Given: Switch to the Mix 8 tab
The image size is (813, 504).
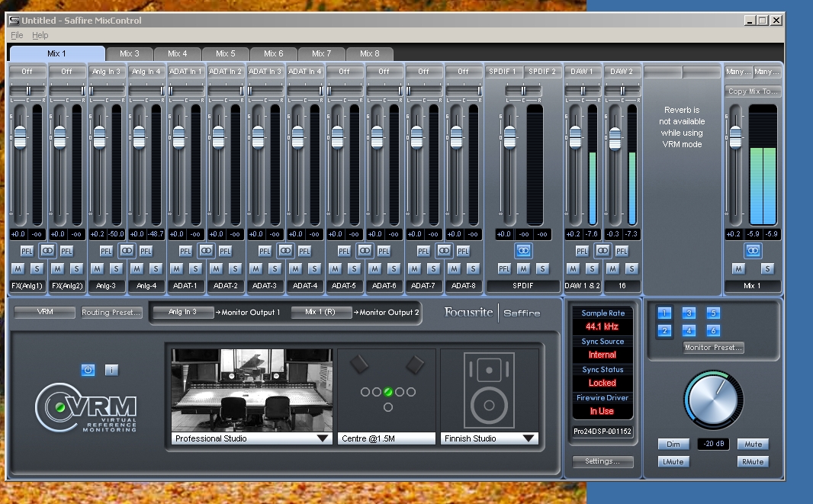Looking at the screenshot, I should [x=370, y=54].
